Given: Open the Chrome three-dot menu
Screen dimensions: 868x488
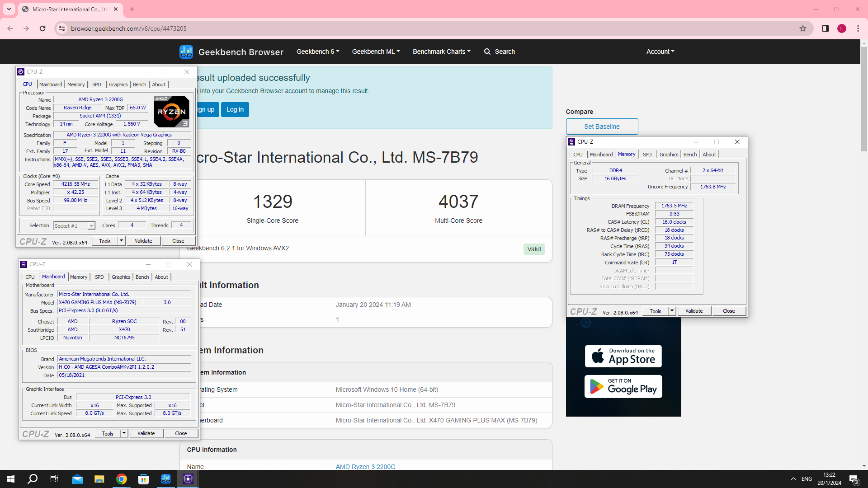Looking at the screenshot, I should pos(858,28).
